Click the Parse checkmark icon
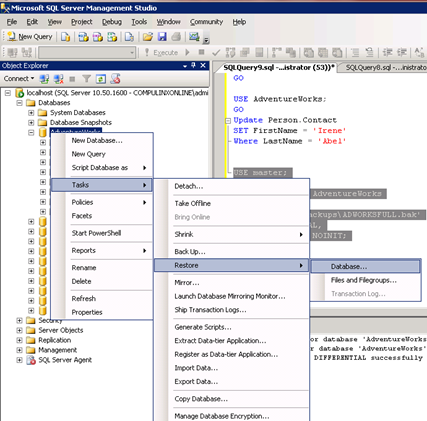This screenshot has height=421, width=427. (216, 52)
